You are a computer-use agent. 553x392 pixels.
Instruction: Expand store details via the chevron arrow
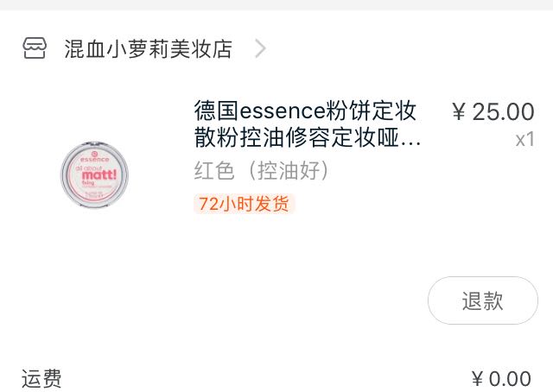(260, 48)
